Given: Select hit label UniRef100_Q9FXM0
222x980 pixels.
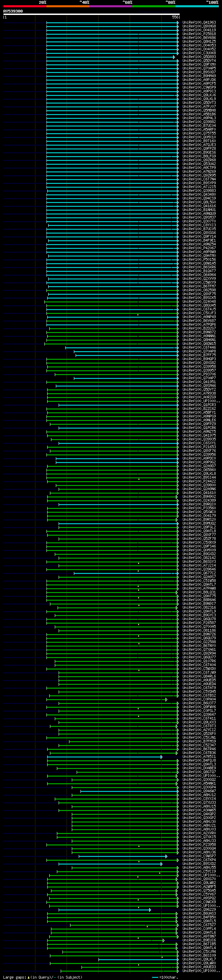Looking at the screenshot, I should click(x=199, y=64).
